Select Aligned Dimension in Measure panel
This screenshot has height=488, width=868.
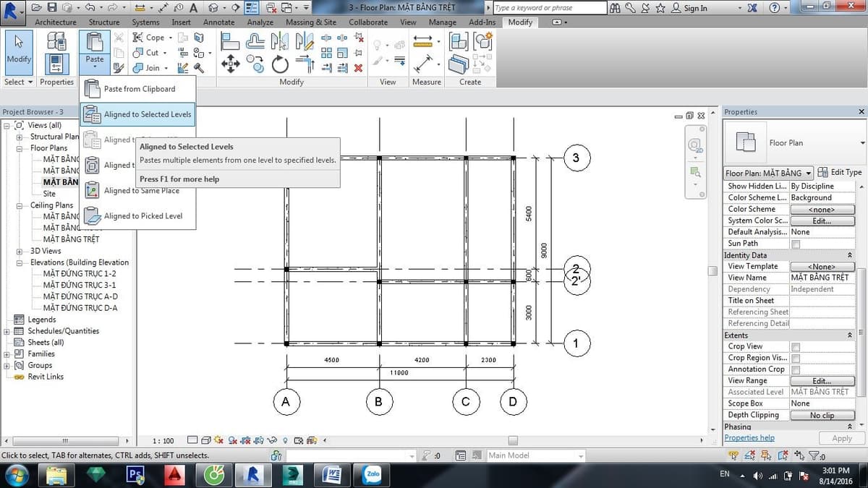click(x=422, y=64)
